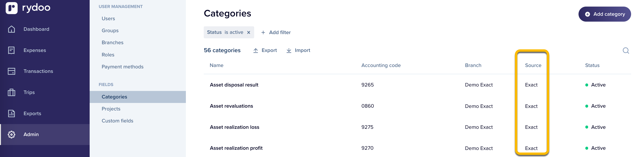
Task: Remove the Status is active filter
Action: [249, 32]
